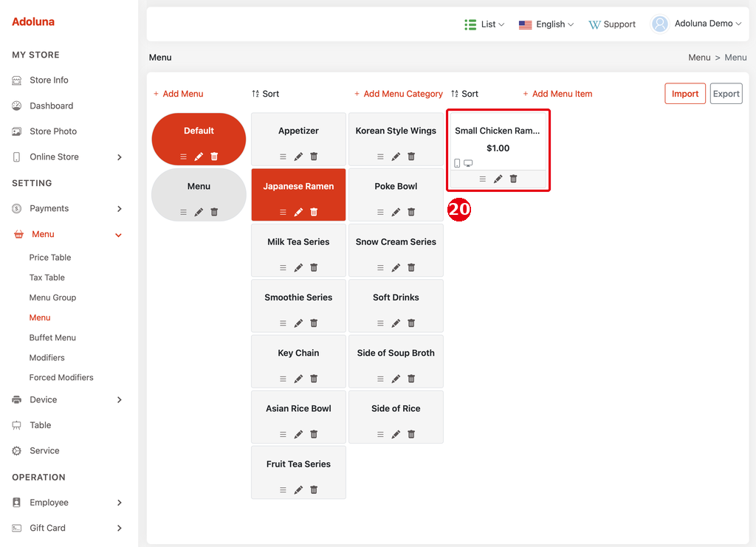Open Tax Table submenu item

click(x=47, y=278)
